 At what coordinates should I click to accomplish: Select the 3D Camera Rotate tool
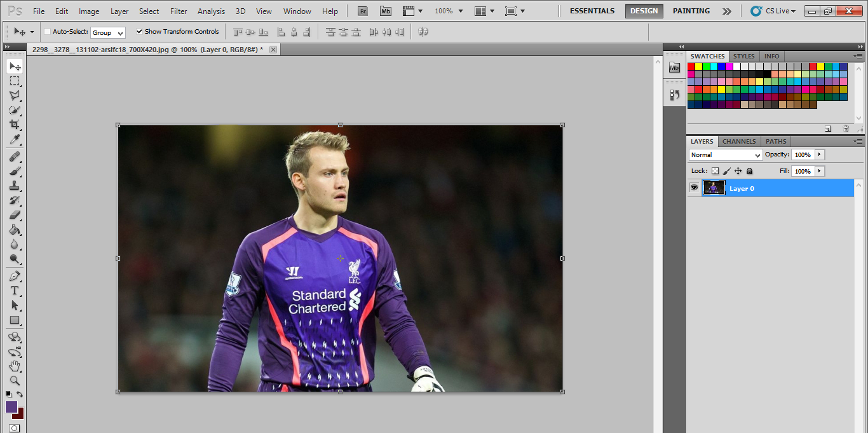[x=15, y=352]
